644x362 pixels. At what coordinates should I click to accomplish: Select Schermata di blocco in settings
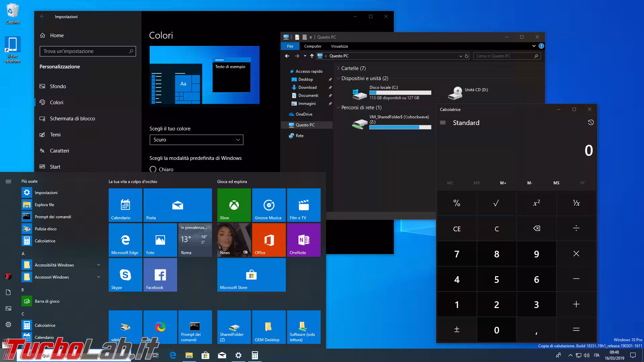point(72,119)
